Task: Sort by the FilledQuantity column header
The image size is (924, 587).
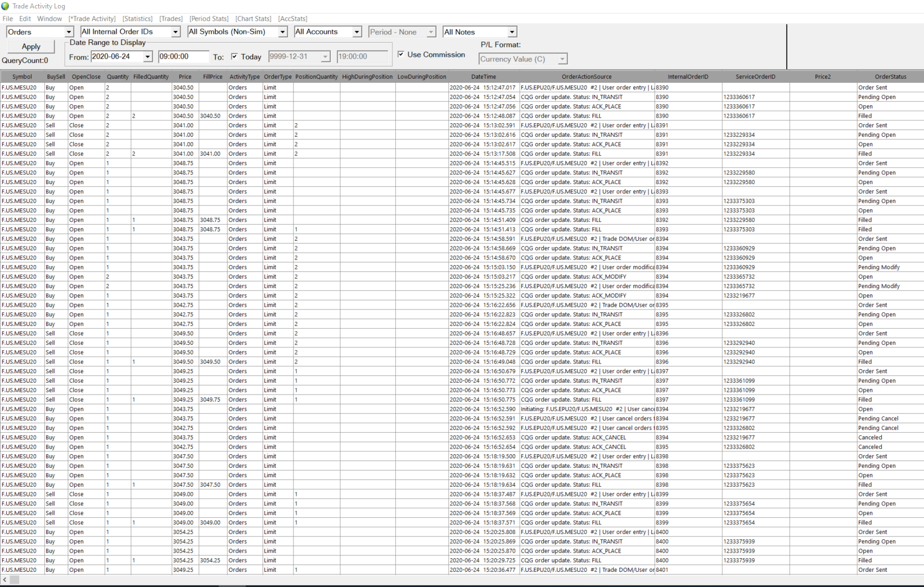Action: 151,77
